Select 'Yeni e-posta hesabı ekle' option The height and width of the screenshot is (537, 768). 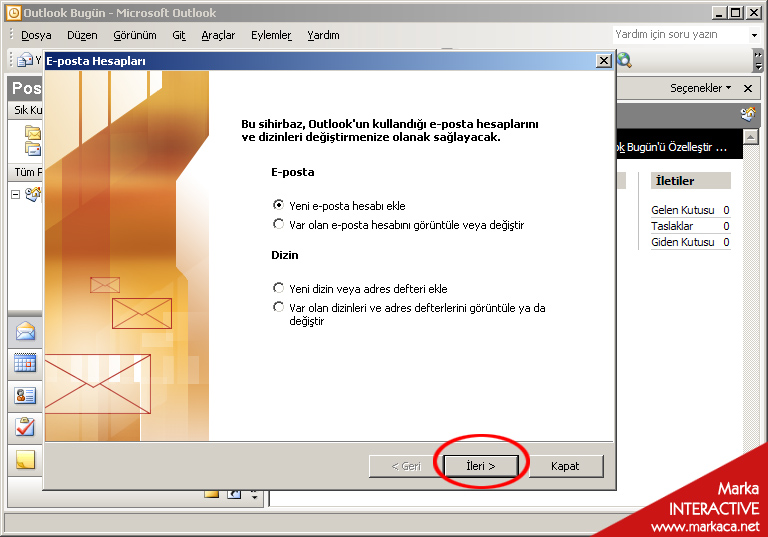coord(339,205)
